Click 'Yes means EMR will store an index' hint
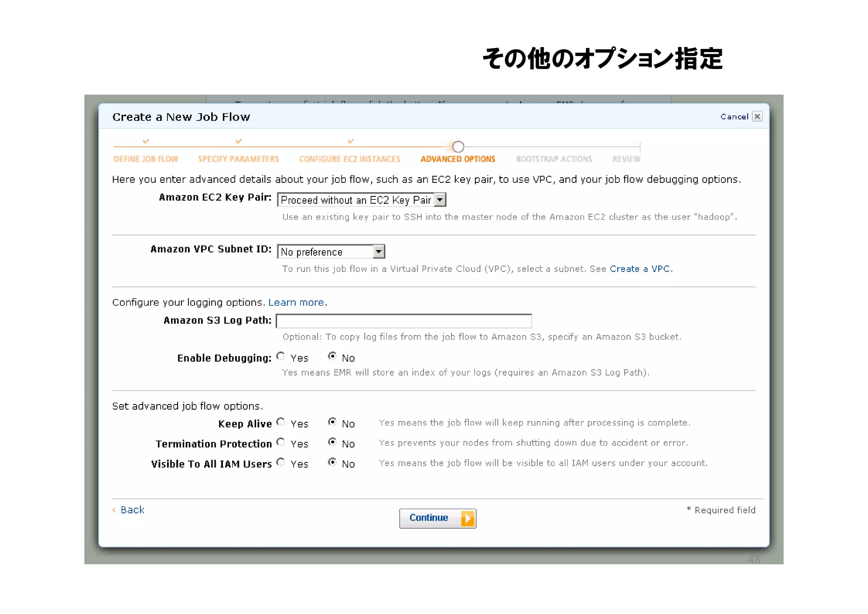The width and height of the screenshot is (868, 614). (x=466, y=373)
